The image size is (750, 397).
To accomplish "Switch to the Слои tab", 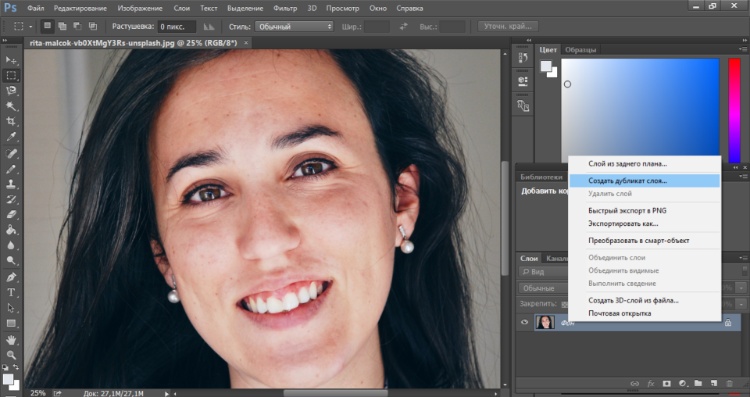I will click(x=529, y=258).
